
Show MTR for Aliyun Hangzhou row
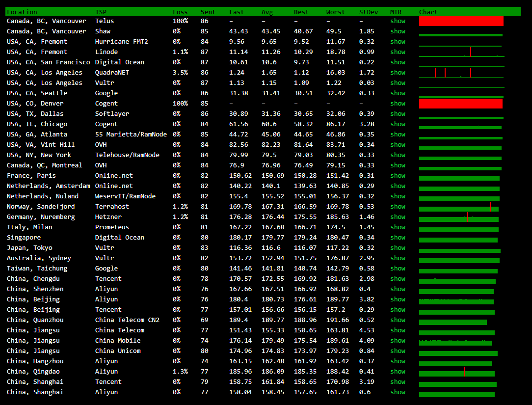click(x=398, y=361)
